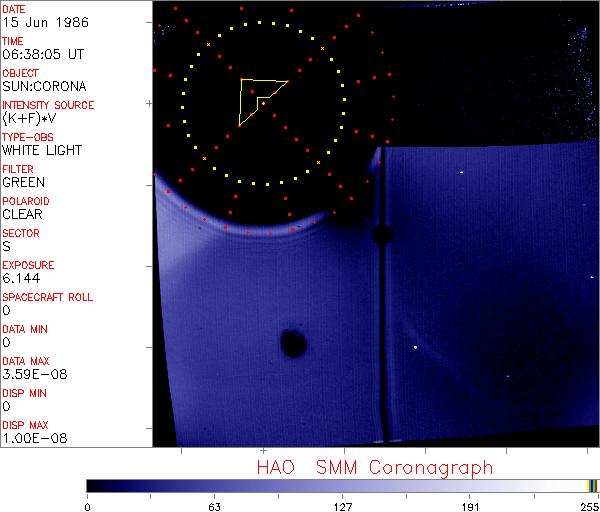Click the large dark blob in lower corona
Image resolution: width=600 pixels, height=512 pixels.
[292, 343]
